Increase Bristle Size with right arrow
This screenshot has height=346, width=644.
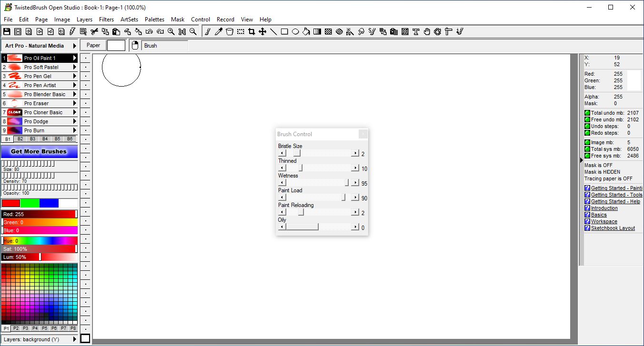tap(355, 153)
